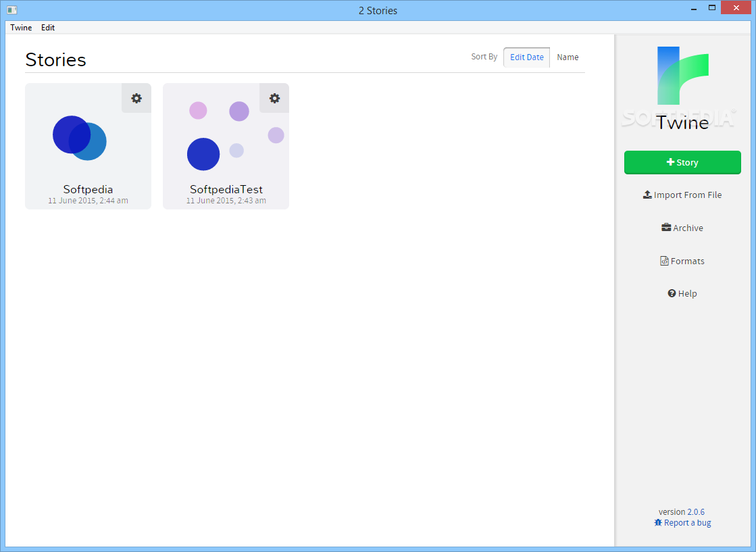Open the Formats dialog
The image size is (756, 552).
pyautogui.click(x=682, y=261)
